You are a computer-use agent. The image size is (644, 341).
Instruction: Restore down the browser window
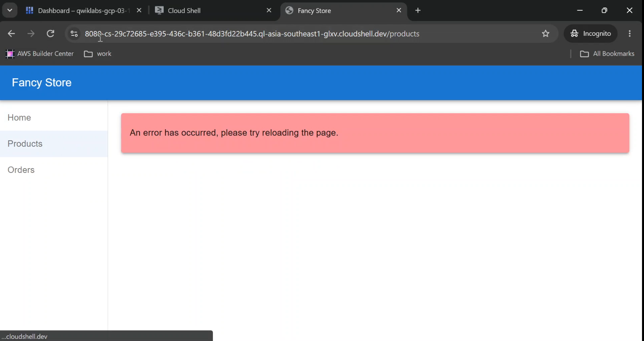pos(604,11)
